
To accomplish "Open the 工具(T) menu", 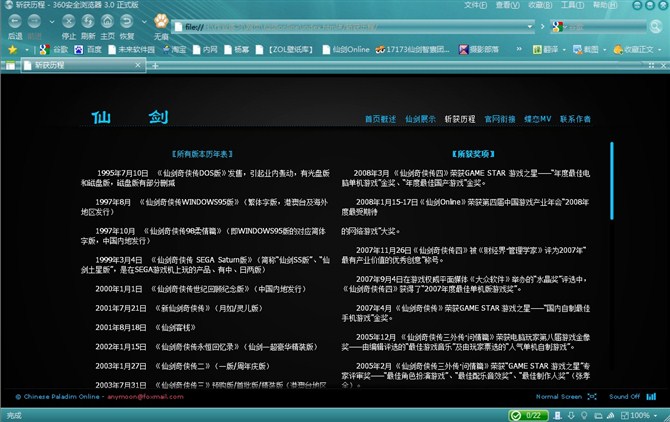I will [573, 5].
